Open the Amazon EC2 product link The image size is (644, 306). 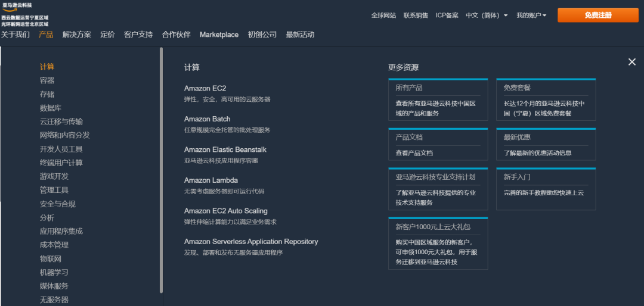coord(205,88)
